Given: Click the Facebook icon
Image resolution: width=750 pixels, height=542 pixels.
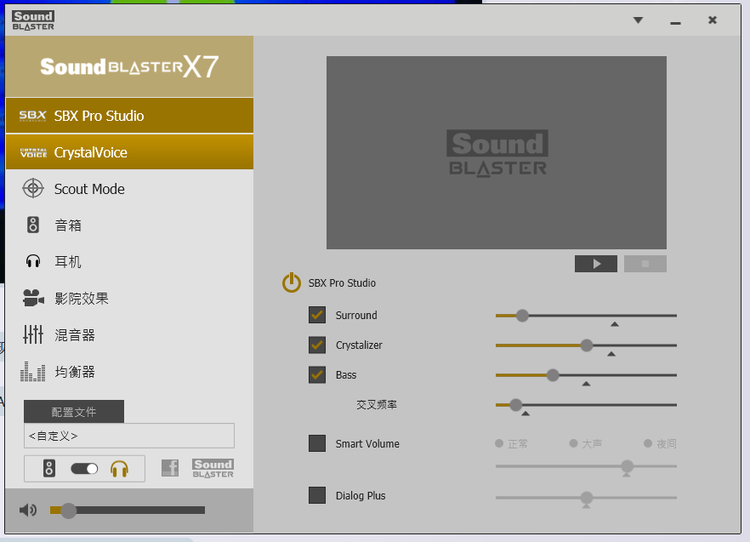Looking at the screenshot, I should pyautogui.click(x=170, y=468).
